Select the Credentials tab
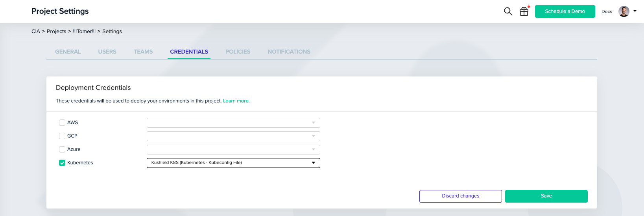Screen dimensions: 644x216 coord(189,52)
